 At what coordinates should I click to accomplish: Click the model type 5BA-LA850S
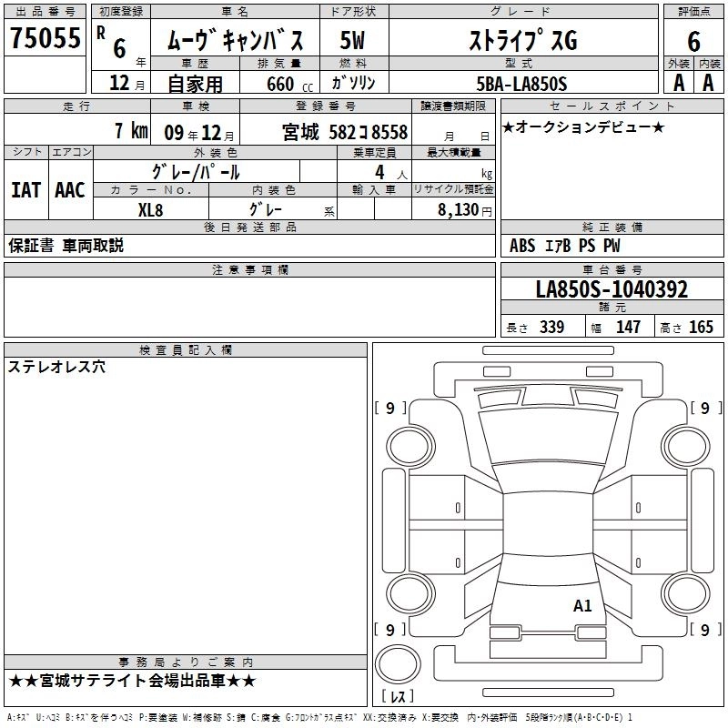521,84
